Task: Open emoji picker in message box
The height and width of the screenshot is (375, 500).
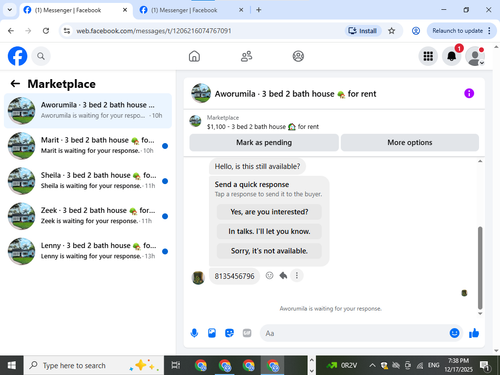Action: coord(454,333)
